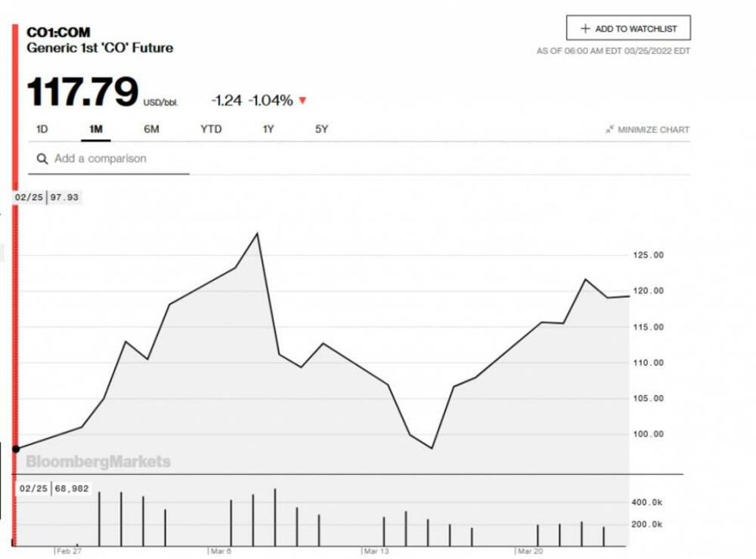Screen dimensions: 756x559
Task: Click the 02/25 data point marker dot
Action: point(16,449)
